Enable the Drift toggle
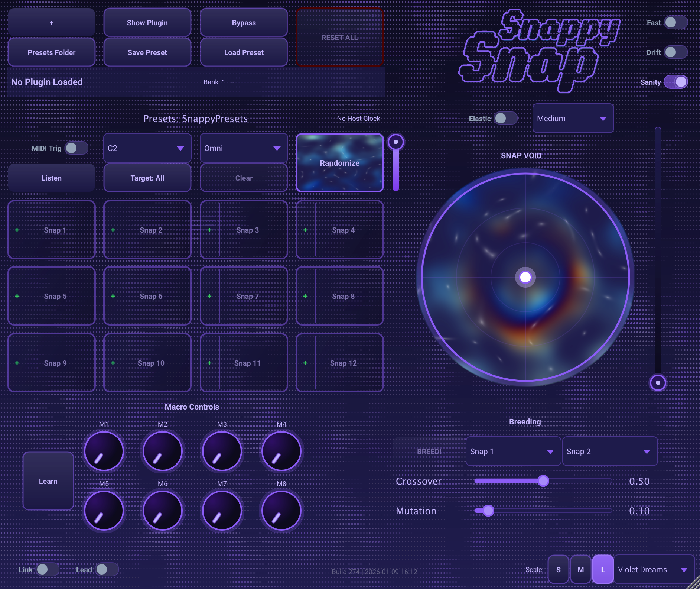The height and width of the screenshot is (589, 700). pos(675,52)
